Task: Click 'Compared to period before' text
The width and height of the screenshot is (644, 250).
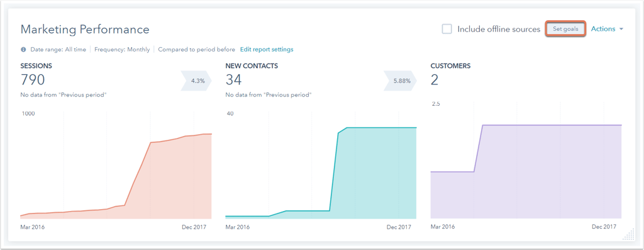Action: click(x=196, y=49)
